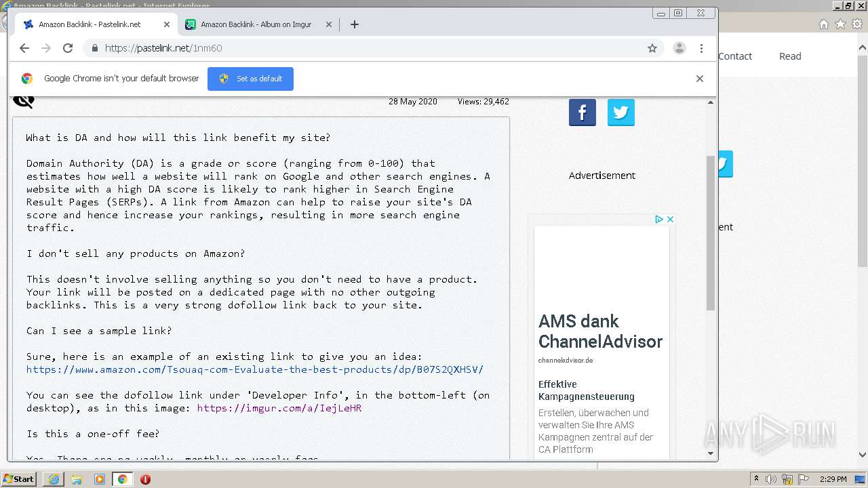The image size is (868, 488).
Task: Click the Chrome taskbar icon
Action: click(x=122, y=479)
